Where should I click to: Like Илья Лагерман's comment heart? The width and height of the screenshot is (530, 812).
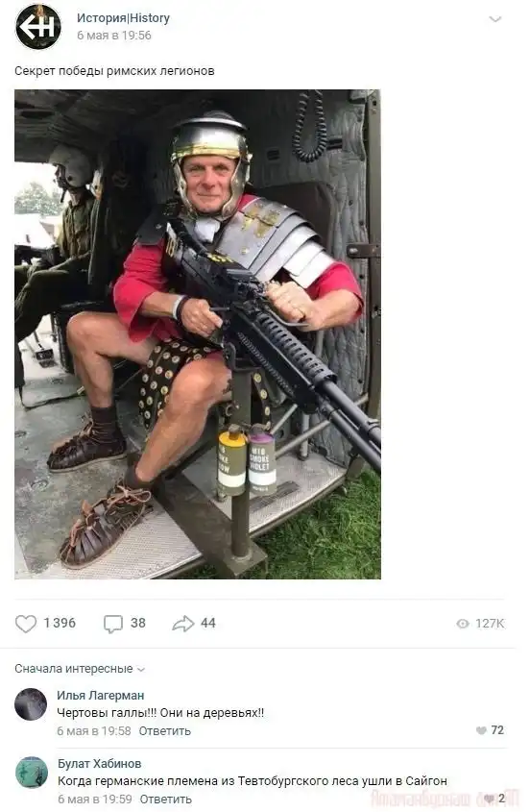pyautogui.click(x=481, y=730)
